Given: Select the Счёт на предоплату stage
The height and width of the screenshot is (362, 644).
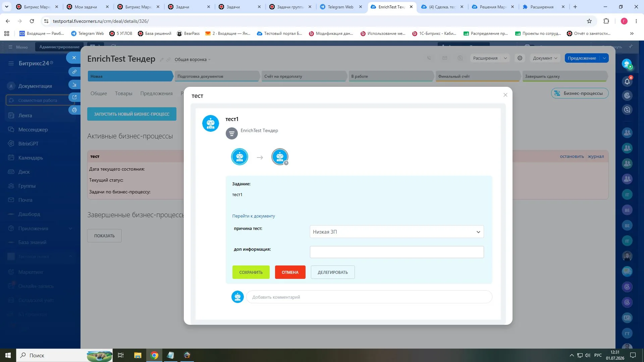Looking at the screenshot, I should [304, 76].
